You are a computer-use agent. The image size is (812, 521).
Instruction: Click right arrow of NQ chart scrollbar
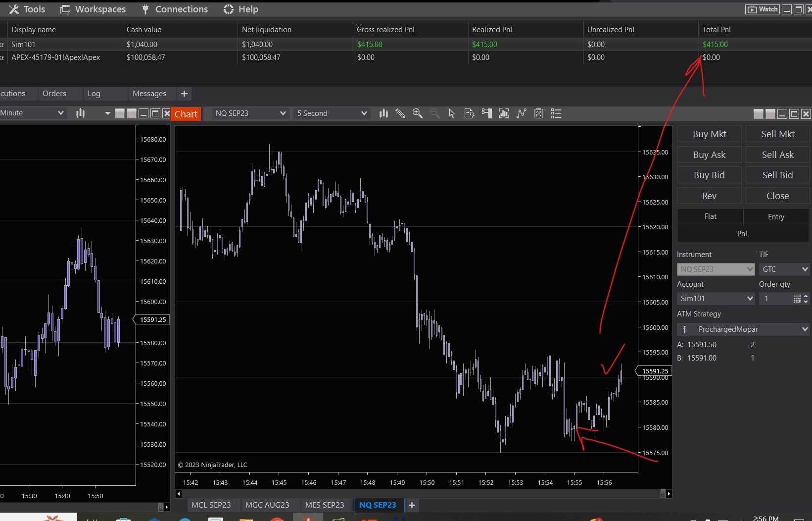click(x=669, y=494)
